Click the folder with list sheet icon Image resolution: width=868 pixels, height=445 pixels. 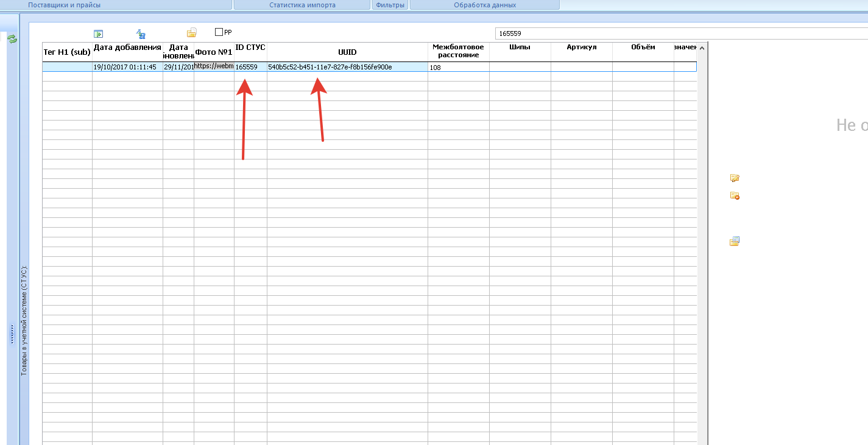coord(735,241)
